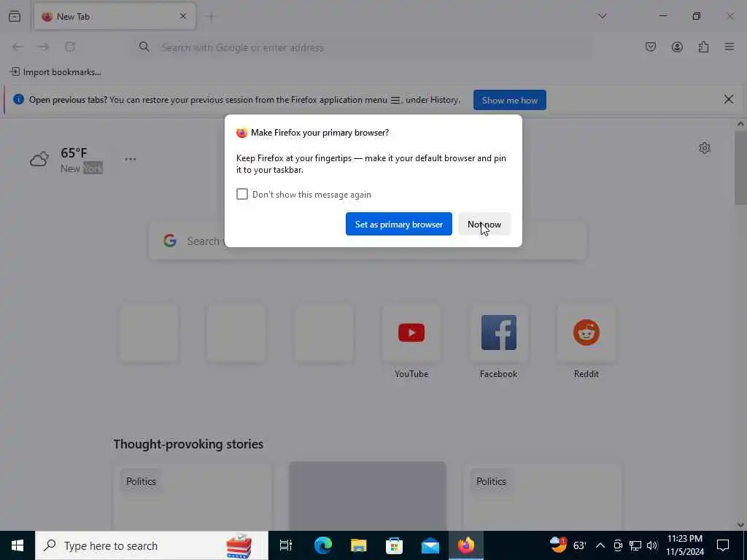This screenshot has width=747, height=560.
Task: Click the Firefox logo in dialog title
Action: [x=241, y=133]
